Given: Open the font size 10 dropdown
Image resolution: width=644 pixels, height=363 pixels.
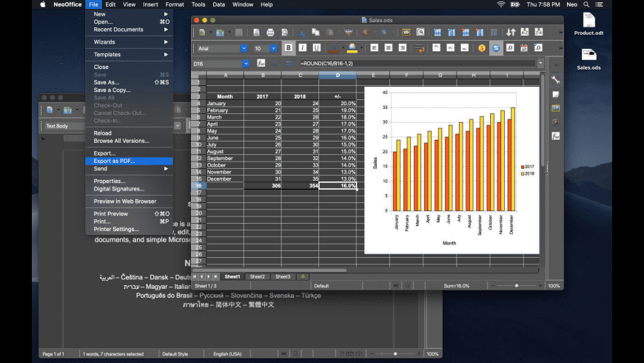Looking at the screenshot, I should click(x=273, y=48).
